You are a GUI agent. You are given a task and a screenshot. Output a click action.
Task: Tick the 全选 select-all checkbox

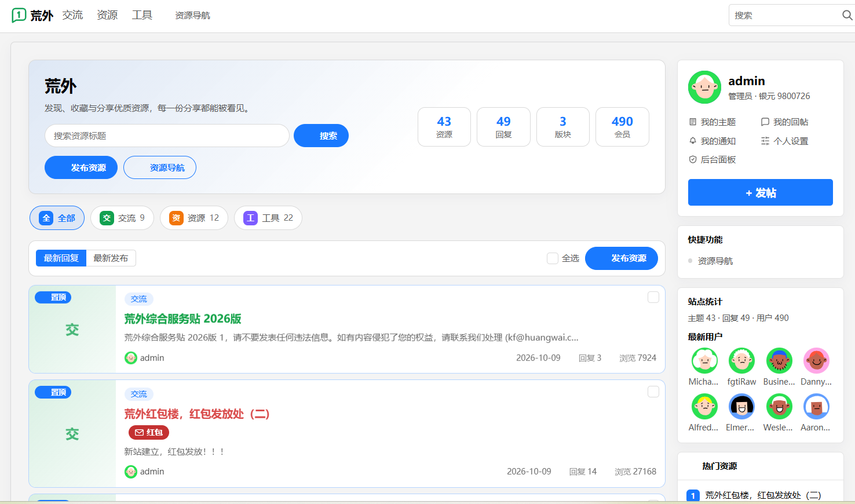(553, 258)
